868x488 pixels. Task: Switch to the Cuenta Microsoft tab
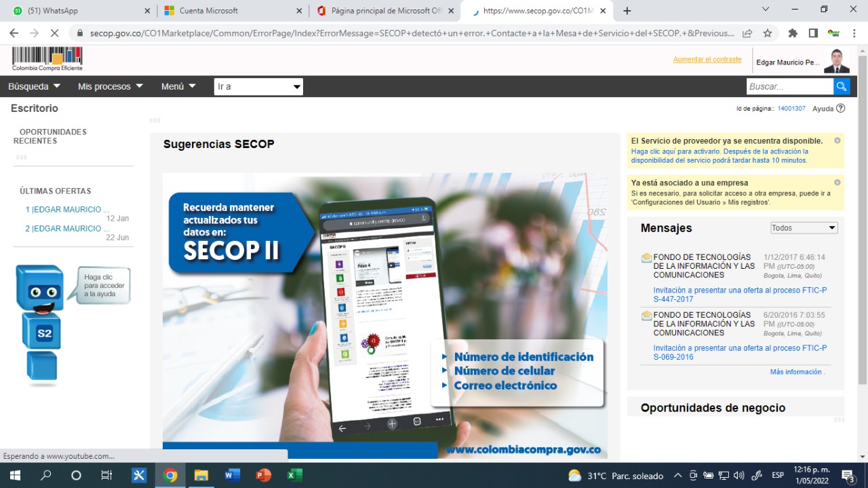pos(232,11)
